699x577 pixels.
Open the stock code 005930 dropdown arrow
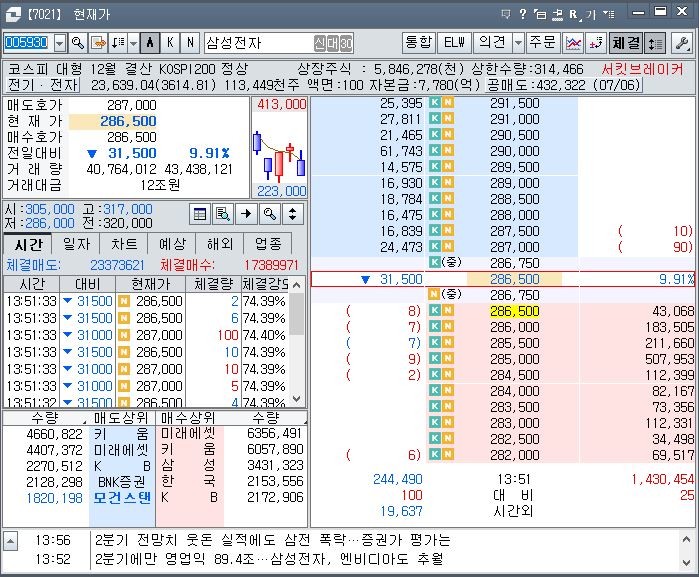pos(60,43)
